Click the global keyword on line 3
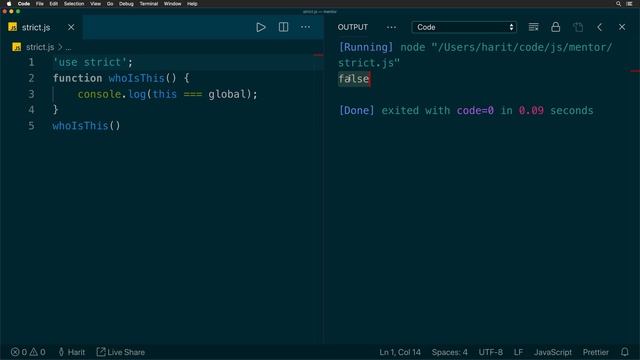Image resolution: width=640 pixels, height=360 pixels. pos(227,94)
